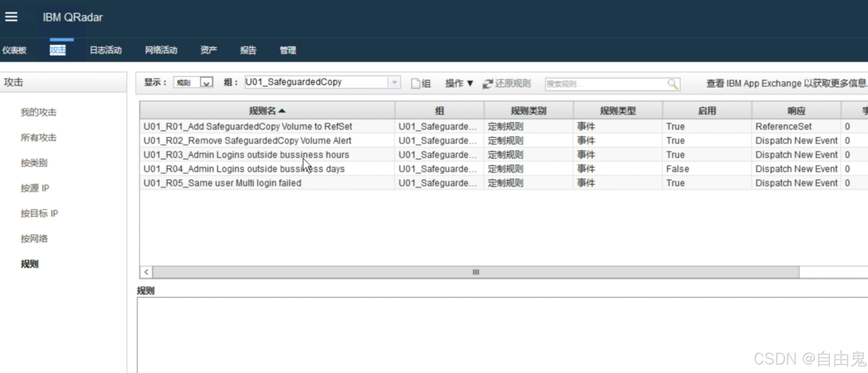Switch to the 日志活动 tab
Screen dimensions: 868x373
(106, 50)
